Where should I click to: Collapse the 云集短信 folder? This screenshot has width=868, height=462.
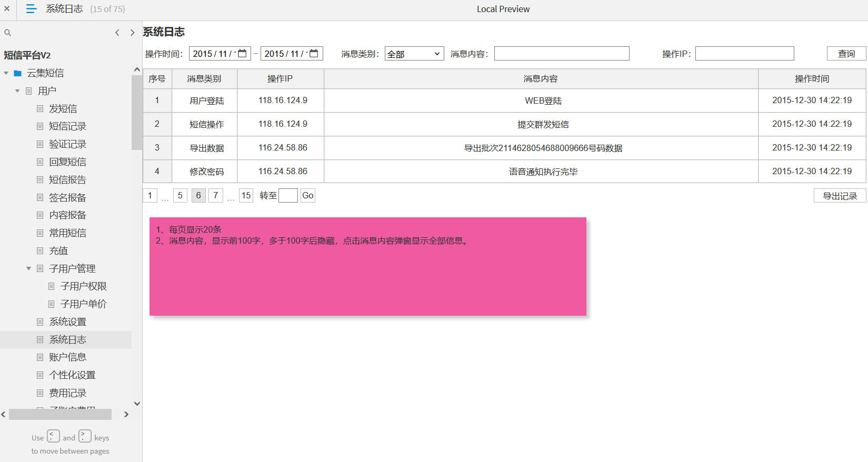[x=6, y=73]
